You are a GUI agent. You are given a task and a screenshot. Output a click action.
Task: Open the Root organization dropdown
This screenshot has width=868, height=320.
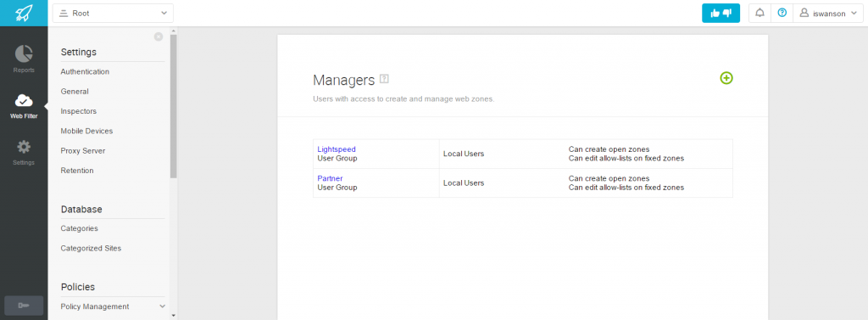(x=113, y=14)
